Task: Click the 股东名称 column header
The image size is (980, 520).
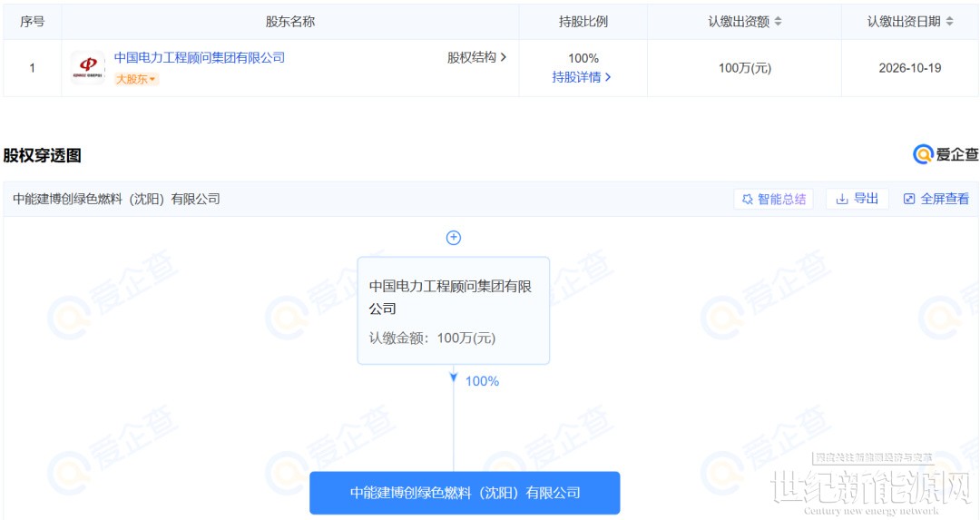Action: pos(290,21)
